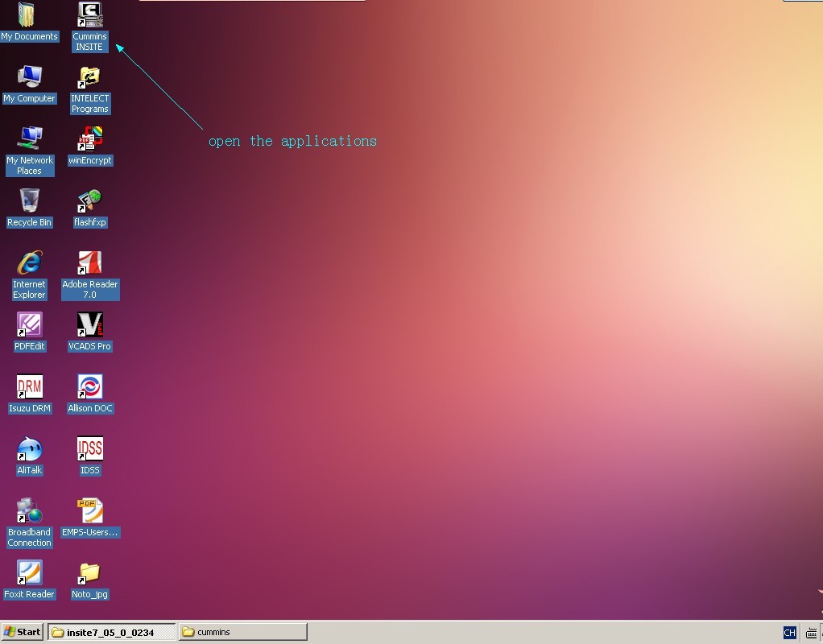The image size is (823, 644).
Task: Switch to insite7_05_0_0234 taskbar window
Action: click(112, 632)
